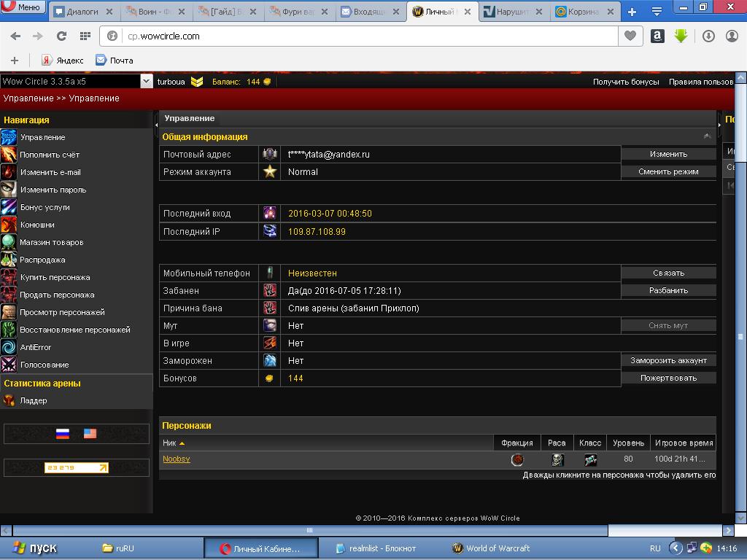Click the Russian flag language icon
Image resolution: width=747 pixels, height=560 pixels.
point(63,433)
